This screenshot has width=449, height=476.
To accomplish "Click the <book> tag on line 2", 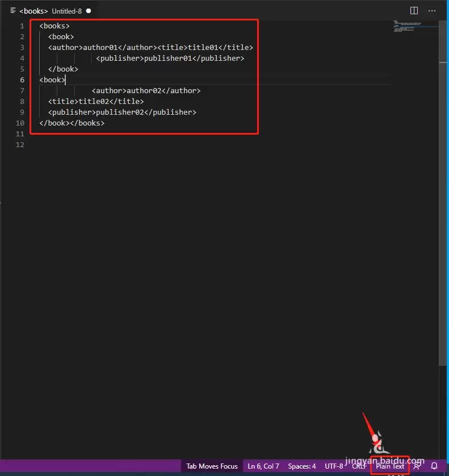I will [x=61, y=37].
